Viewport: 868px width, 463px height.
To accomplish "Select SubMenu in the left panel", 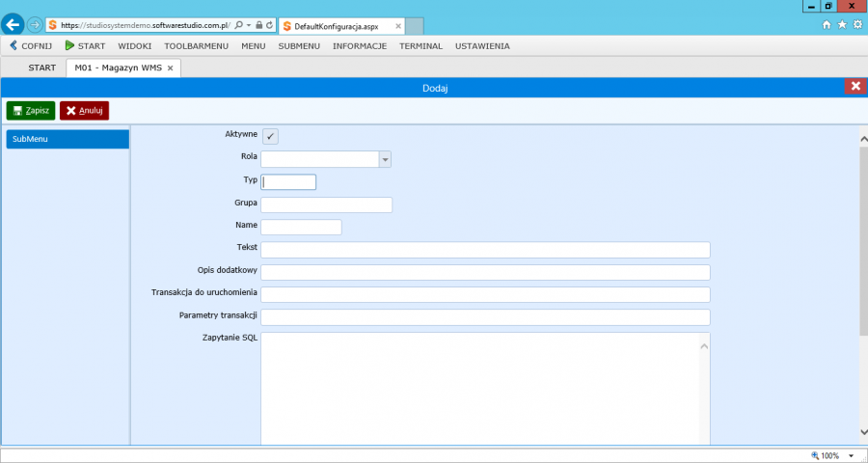I will [x=68, y=139].
